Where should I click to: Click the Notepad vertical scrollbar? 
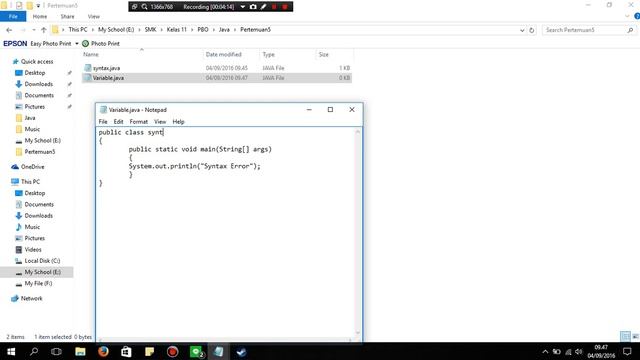[358, 232]
